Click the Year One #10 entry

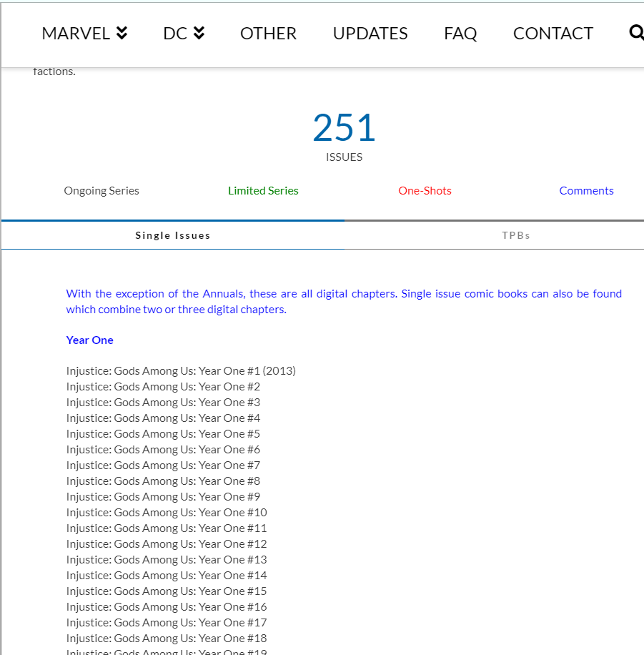click(167, 513)
